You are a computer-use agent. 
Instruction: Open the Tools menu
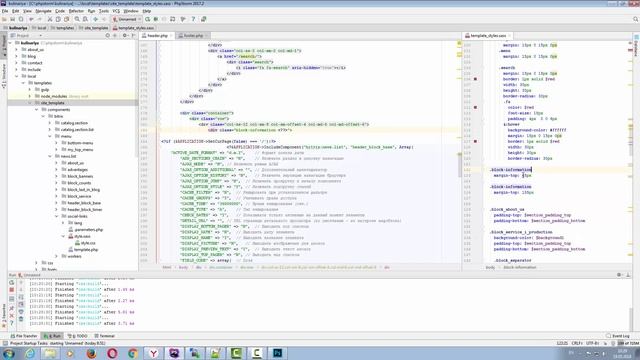[x=104, y=11]
